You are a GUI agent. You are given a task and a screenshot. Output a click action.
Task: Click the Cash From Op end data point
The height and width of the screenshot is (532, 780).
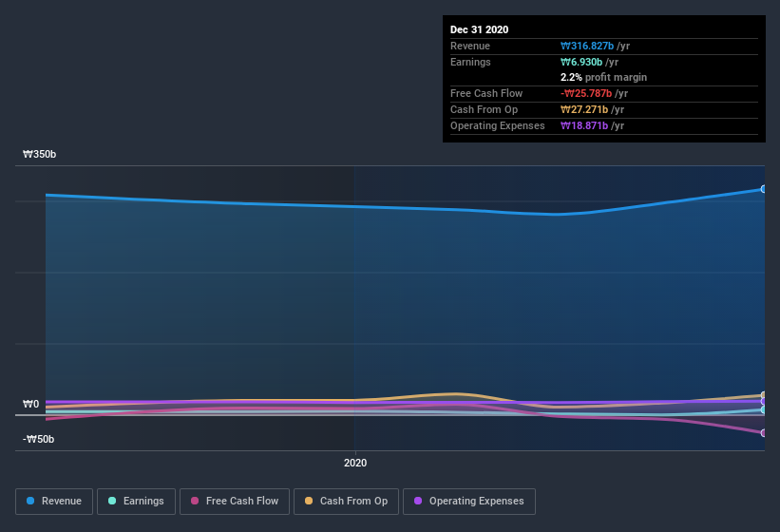[764, 395]
